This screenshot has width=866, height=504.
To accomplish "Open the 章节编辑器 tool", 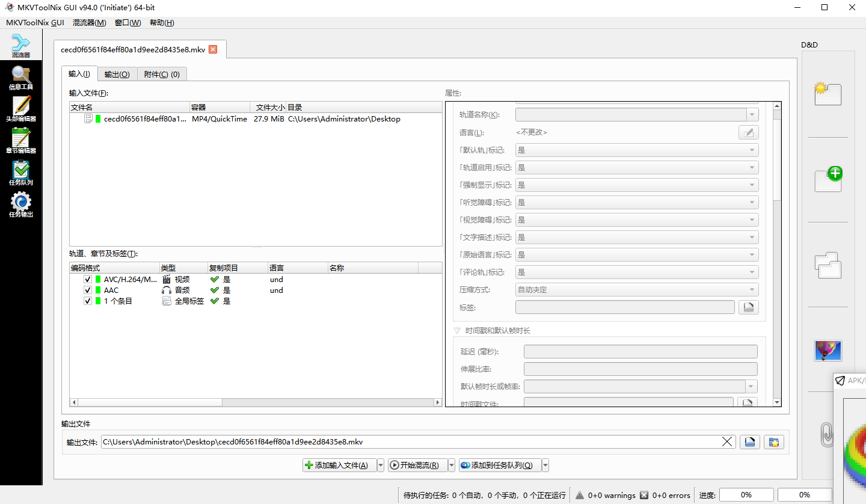I will coord(21,142).
